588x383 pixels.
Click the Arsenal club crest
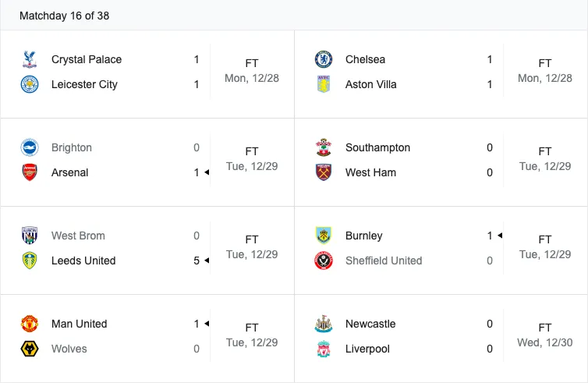coord(30,172)
